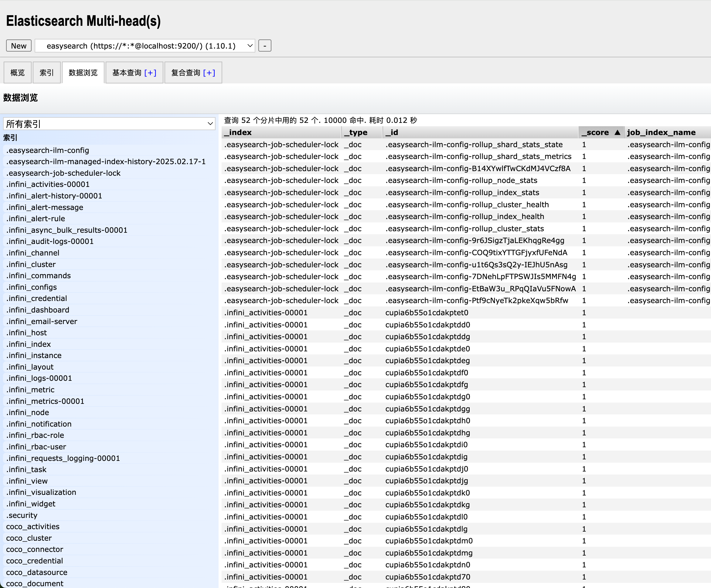
Task: Select .infini_index index
Action: click(109, 344)
